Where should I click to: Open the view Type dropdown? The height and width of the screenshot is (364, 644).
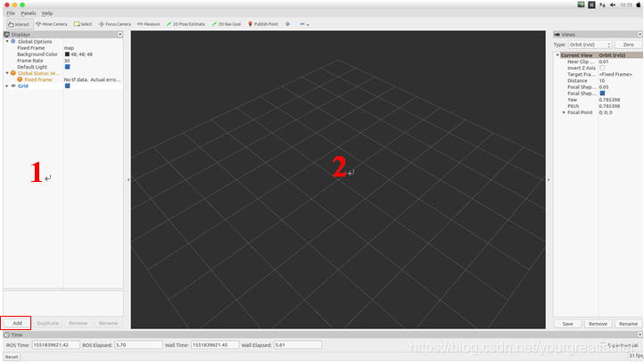[x=590, y=45]
